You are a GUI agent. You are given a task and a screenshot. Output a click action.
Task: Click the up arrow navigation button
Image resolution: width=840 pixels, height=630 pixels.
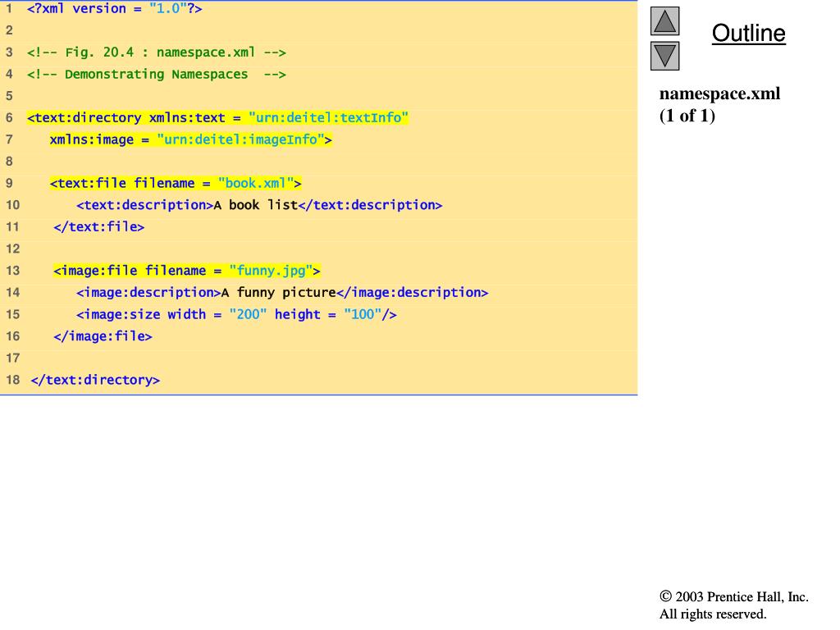pyautogui.click(x=664, y=21)
